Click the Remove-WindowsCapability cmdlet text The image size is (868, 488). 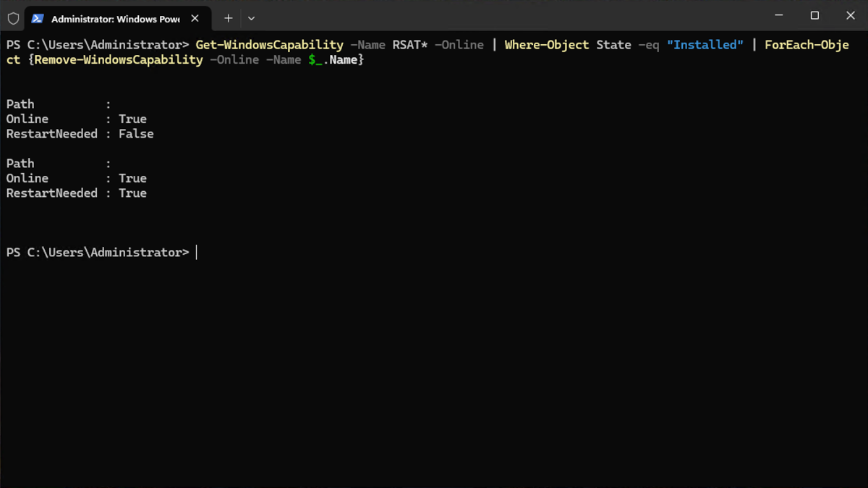119,60
